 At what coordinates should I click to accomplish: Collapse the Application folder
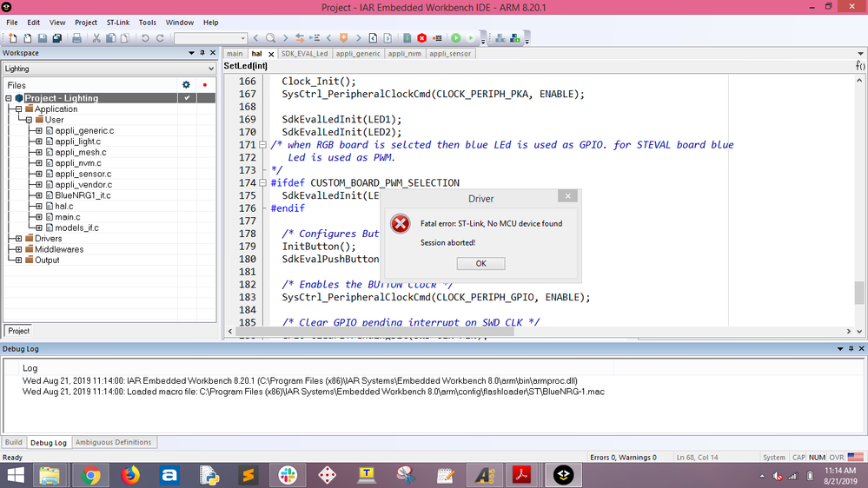(19, 109)
